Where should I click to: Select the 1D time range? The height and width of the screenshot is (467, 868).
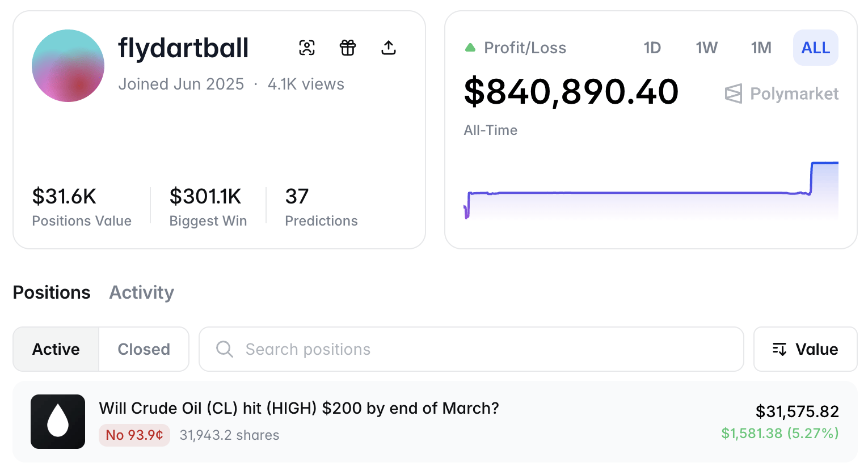click(652, 48)
